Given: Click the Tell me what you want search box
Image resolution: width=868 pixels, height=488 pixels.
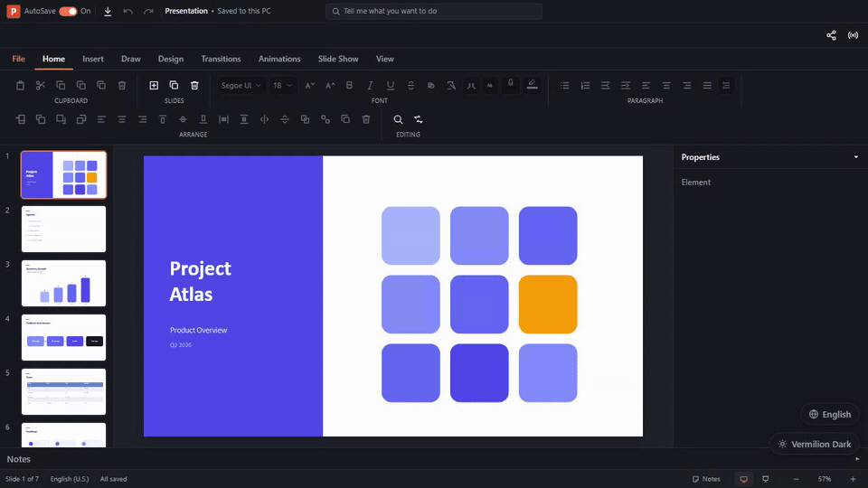Looking at the screenshot, I should pos(434,11).
